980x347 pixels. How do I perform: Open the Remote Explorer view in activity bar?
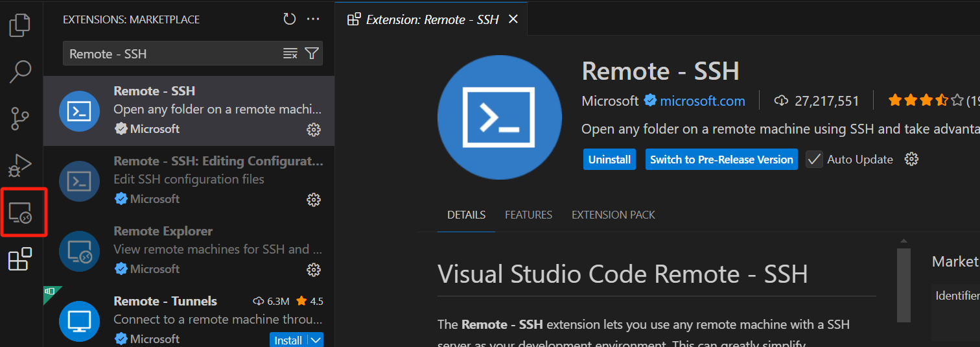20,213
